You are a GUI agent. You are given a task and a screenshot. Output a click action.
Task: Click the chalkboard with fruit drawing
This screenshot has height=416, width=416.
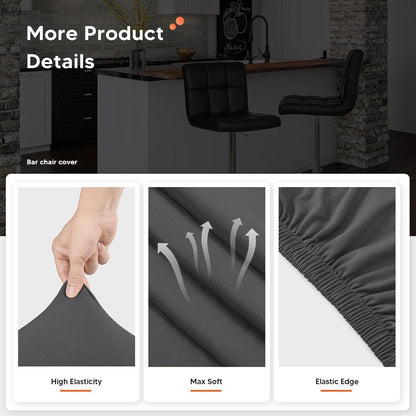[234, 30]
